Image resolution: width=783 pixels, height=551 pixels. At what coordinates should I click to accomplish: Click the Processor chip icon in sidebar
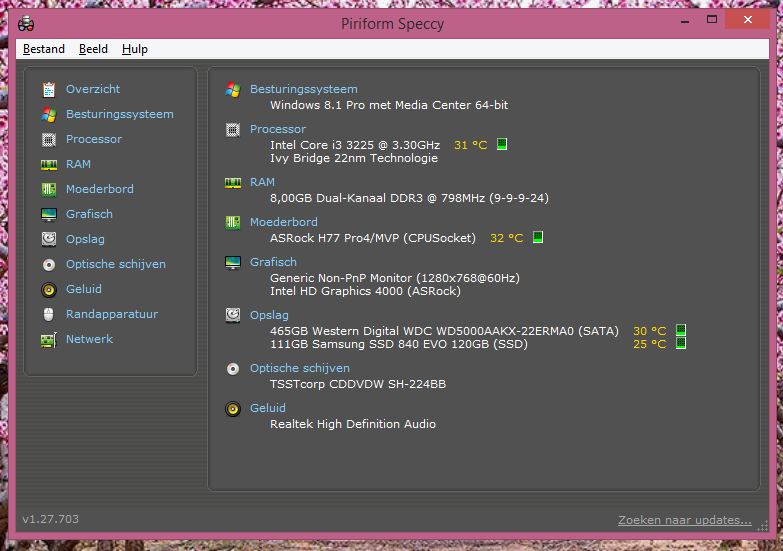[x=48, y=139]
